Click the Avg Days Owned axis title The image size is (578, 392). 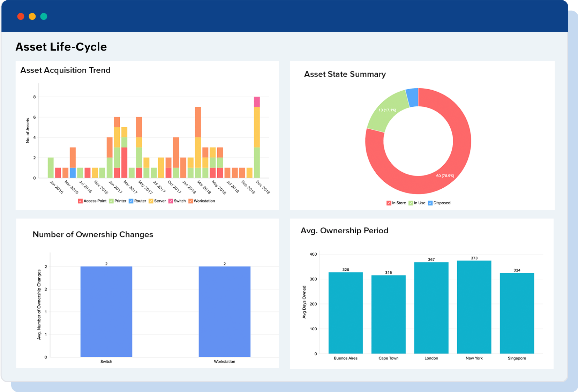tap(304, 302)
